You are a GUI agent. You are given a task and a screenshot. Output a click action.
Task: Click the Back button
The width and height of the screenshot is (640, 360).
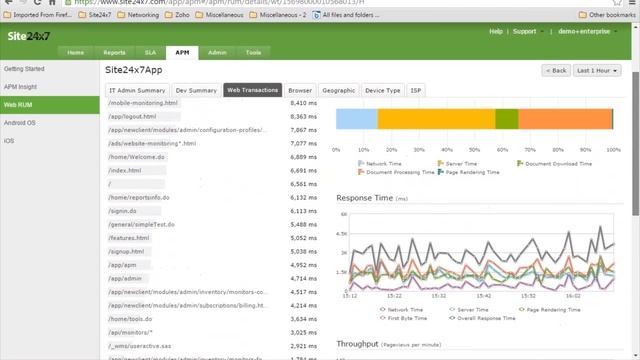click(x=556, y=71)
